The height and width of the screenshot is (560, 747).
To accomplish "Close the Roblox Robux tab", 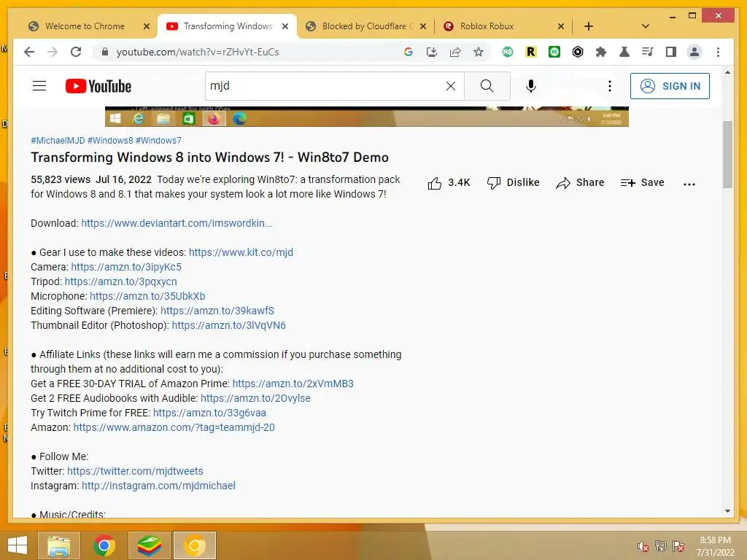I will coord(561,26).
